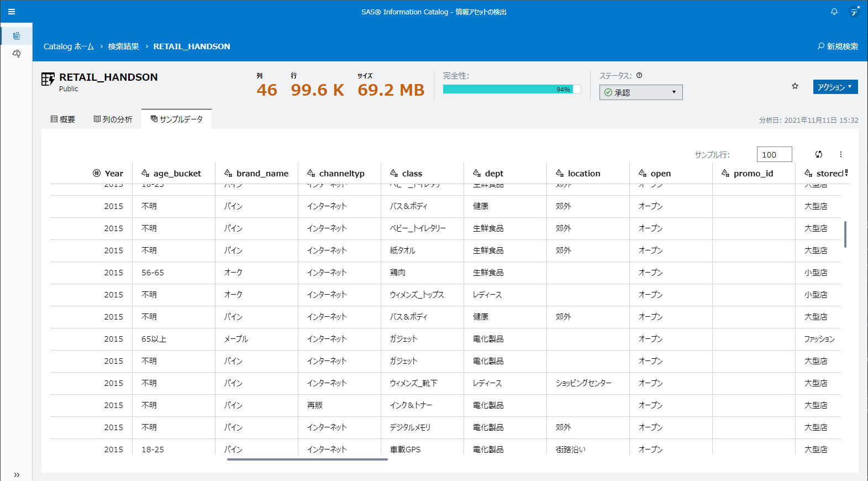This screenshot has height=481, width=868.
Task: Refresh the sample data
Action: [819, 154]
